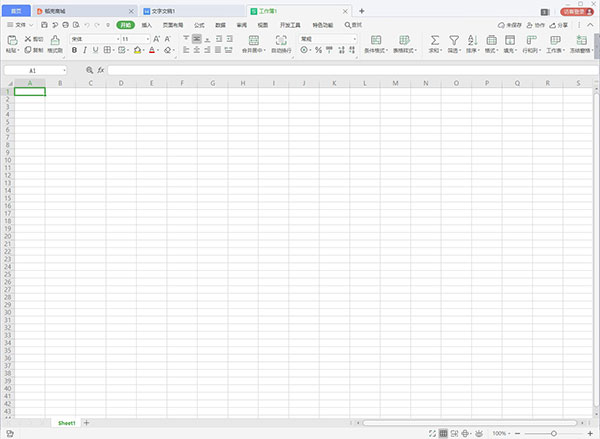Image resolution: width=600 pixels, height=439 pixels.
Task: Click the Filter funnel icon
Action: pyautogui.click(x=454, y=40)
